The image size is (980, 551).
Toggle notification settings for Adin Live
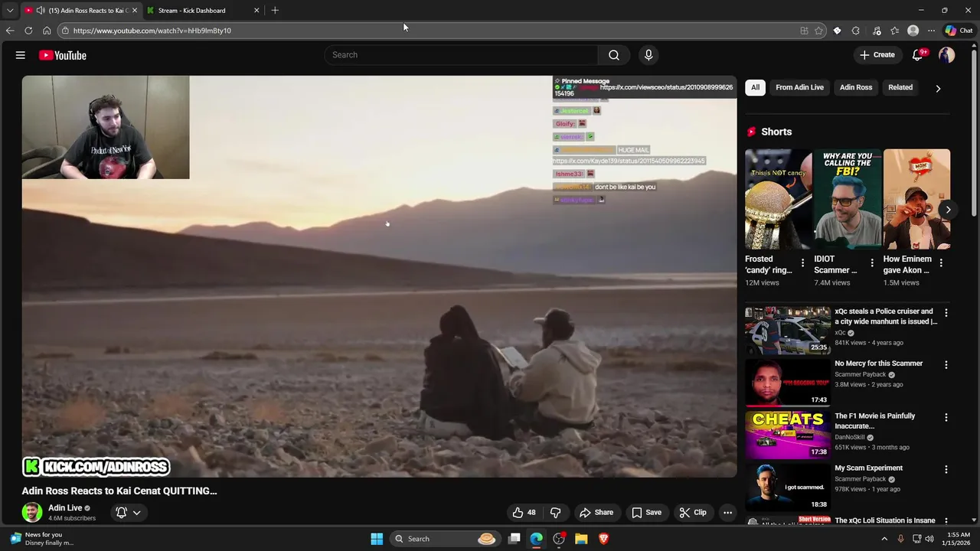128,513
